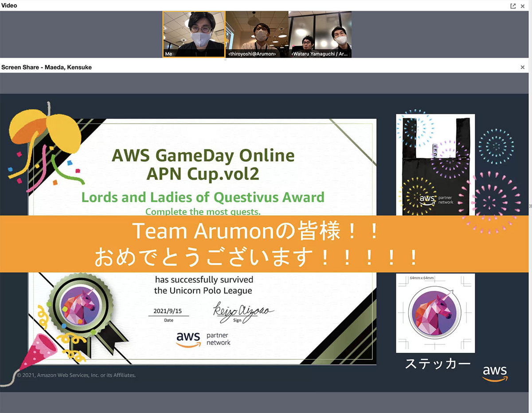
Task: Click the "Video" panel title
Action: click(9, 5)
